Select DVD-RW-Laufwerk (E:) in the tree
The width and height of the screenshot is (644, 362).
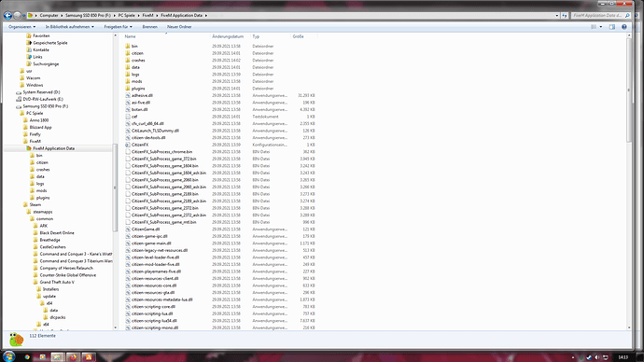pos(43,99)
